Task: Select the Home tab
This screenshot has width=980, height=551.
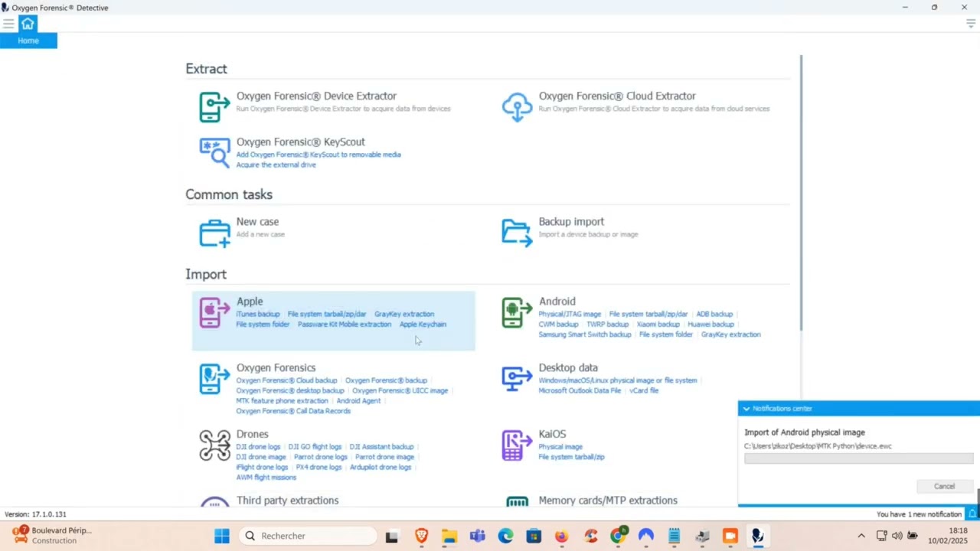Action: coord(28,41)
